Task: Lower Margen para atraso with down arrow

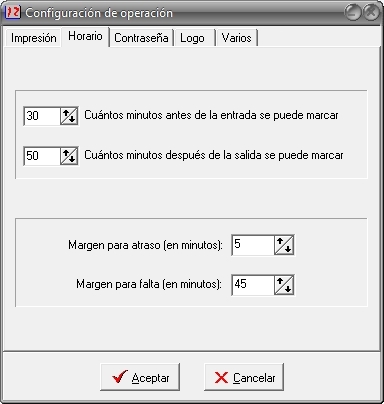Action: click(288, 248)
